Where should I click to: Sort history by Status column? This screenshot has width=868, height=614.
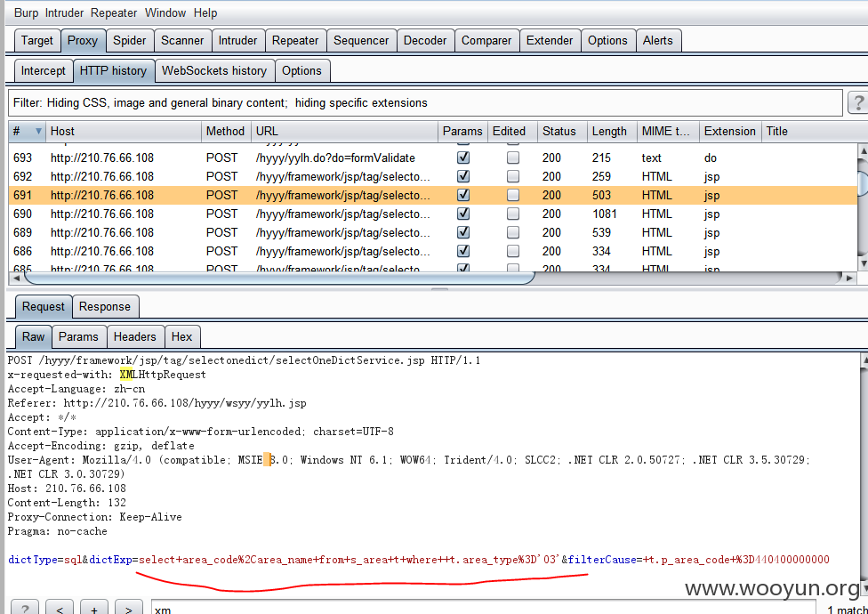(x=562, y=131)
